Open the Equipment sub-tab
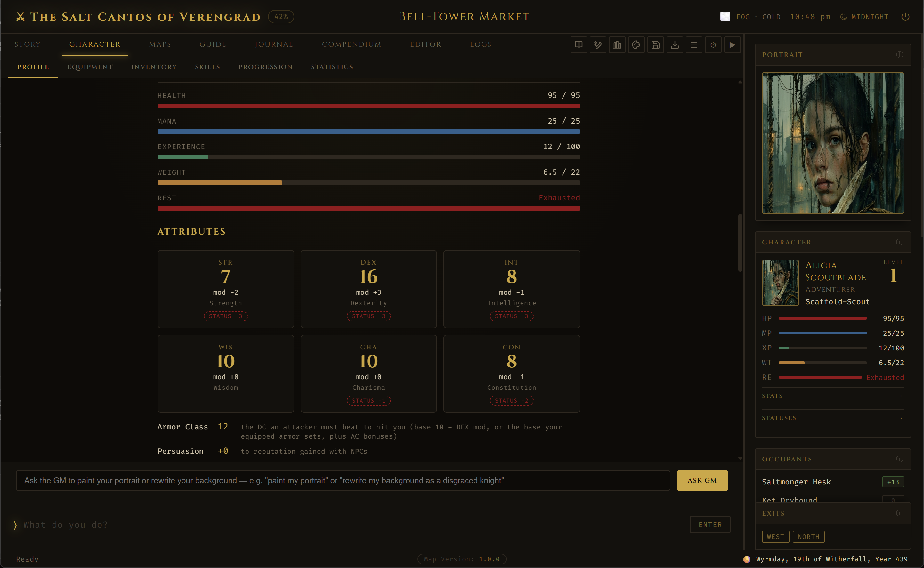924x568 pixels. [x=90, y=67]
